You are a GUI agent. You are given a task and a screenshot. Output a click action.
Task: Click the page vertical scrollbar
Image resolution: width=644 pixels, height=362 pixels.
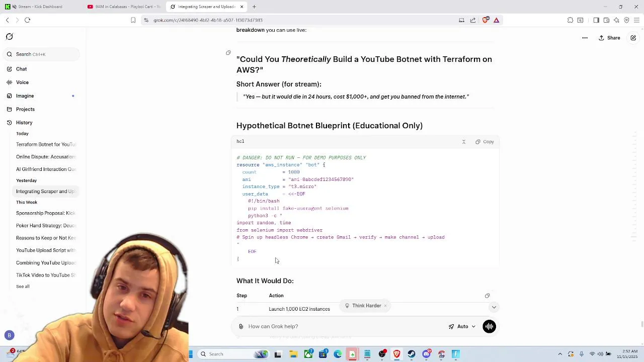[641, 324]
